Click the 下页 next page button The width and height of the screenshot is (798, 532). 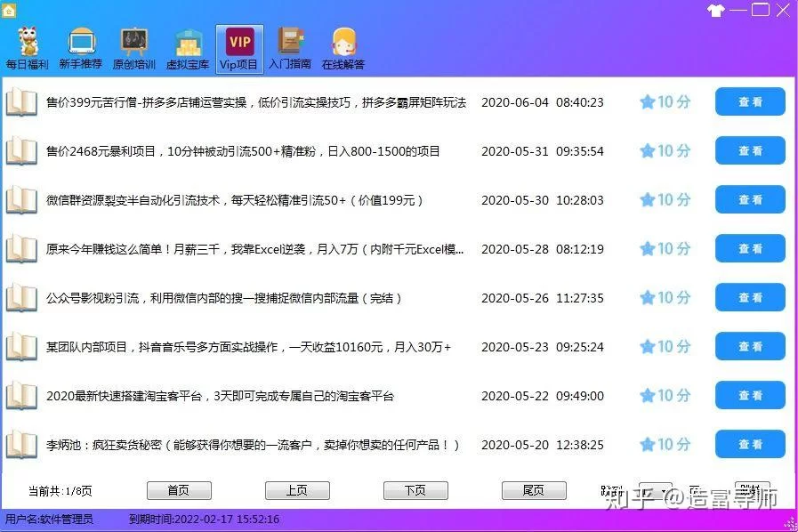[415, 490]
